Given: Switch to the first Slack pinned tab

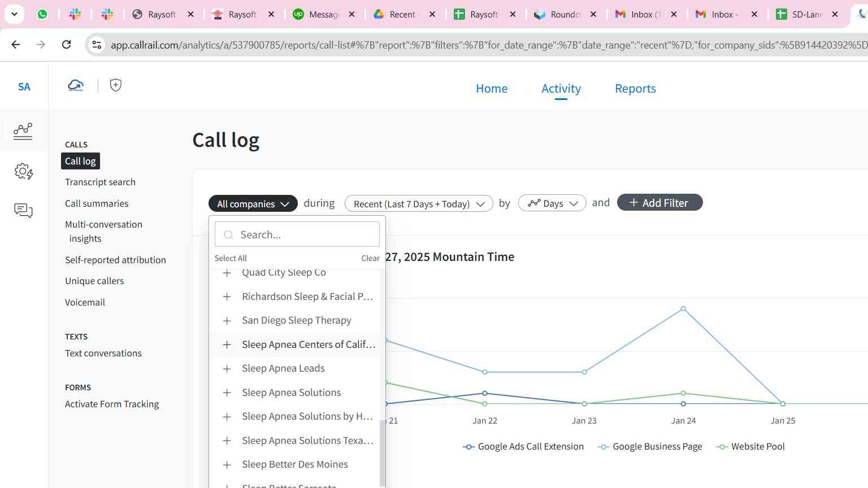Looking at the screenshot, I should click(x=75, y=14).
